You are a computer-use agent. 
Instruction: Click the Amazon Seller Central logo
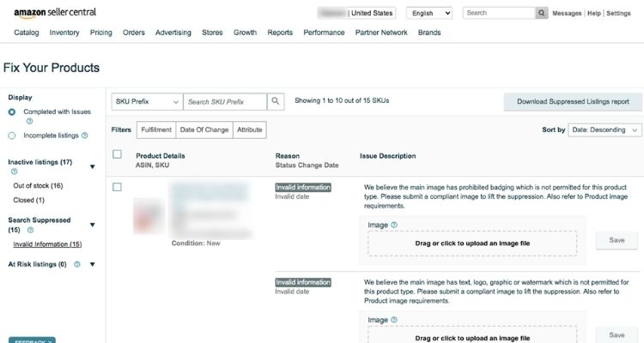pos(55,12)
